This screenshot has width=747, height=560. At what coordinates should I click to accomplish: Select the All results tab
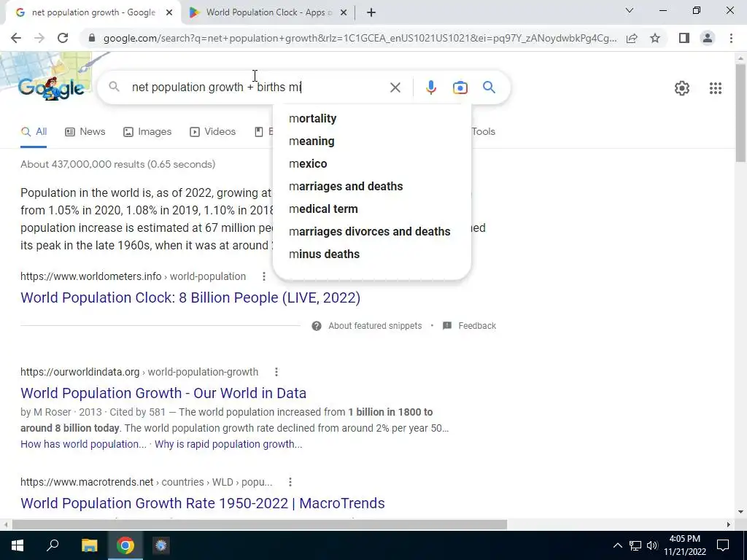34,132
